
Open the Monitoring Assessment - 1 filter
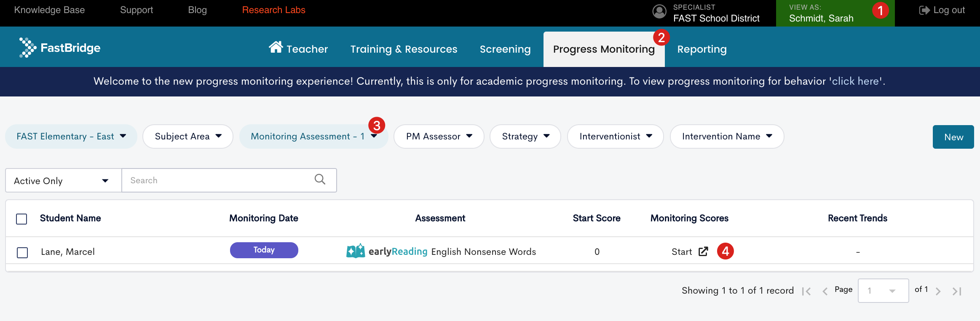(x=313, y=136)
